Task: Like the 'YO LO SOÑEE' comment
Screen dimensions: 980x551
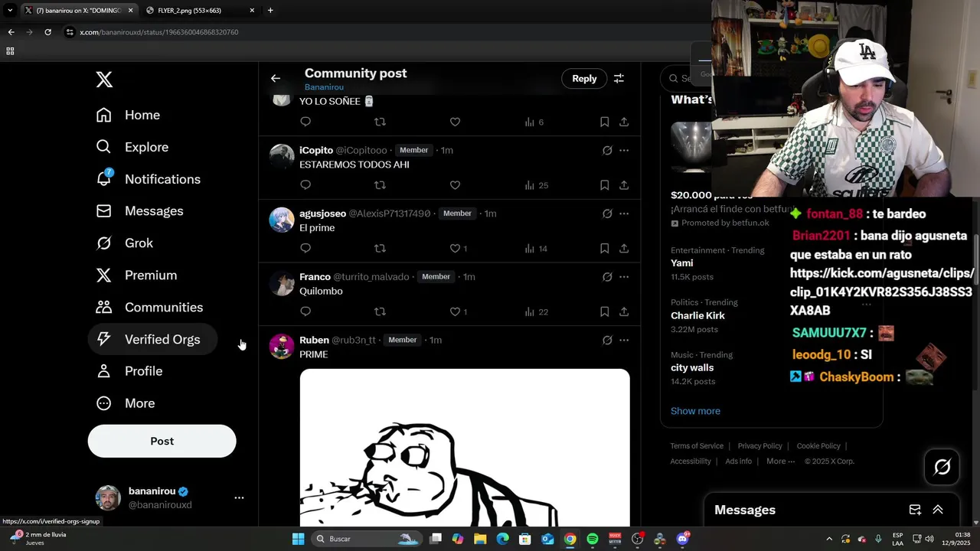Action: [x=455, y=122]
